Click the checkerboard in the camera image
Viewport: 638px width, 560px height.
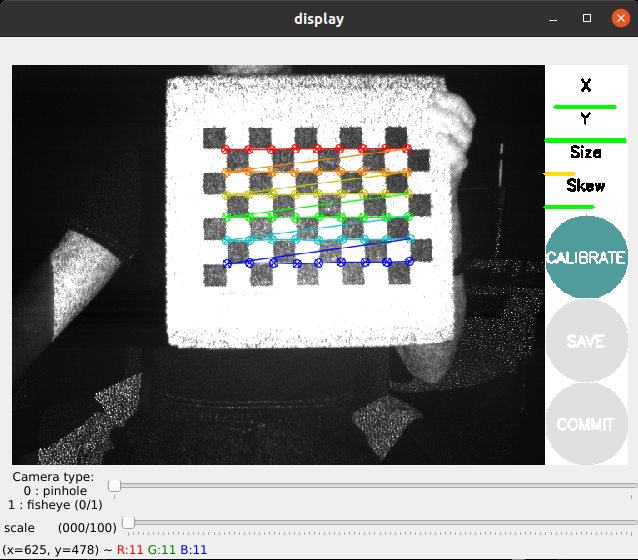317,206
